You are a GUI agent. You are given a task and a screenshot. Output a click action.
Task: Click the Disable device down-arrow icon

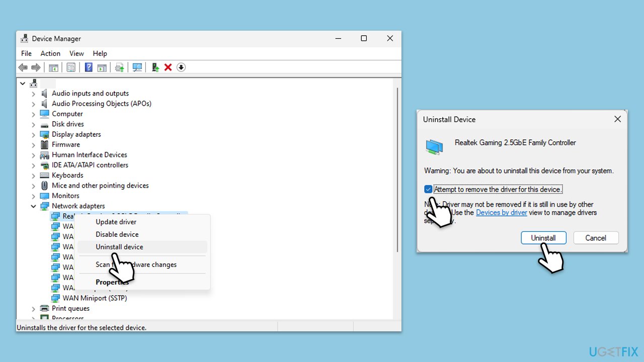point(181,67)
